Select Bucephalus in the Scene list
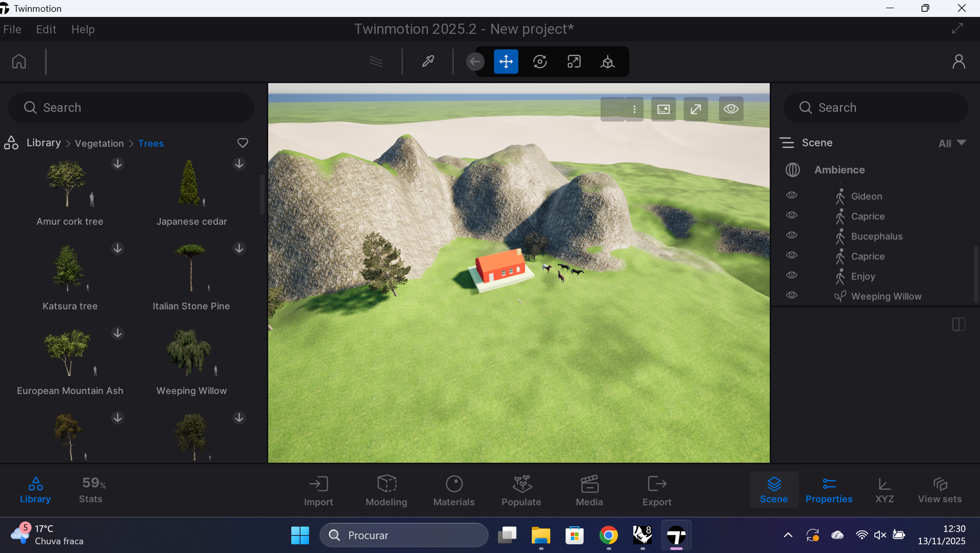Screen dimensions: 980x553 [876, 236]
